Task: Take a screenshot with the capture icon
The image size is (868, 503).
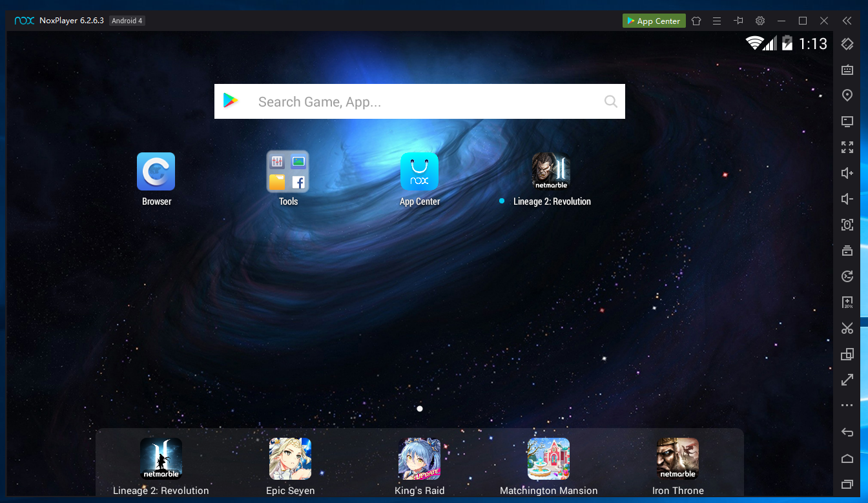Action: [847, 225]
